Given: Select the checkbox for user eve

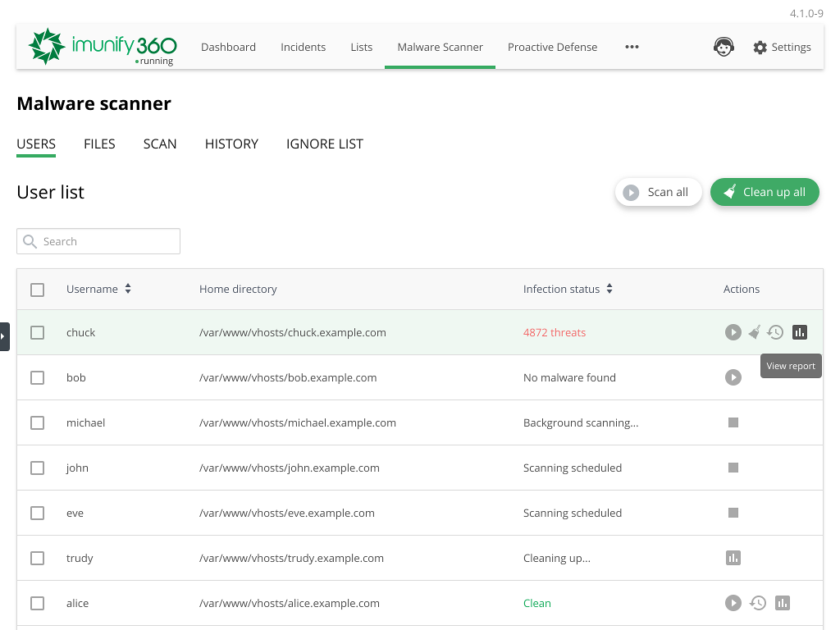Looking at the screenshot, I should (x=37, y=513).
